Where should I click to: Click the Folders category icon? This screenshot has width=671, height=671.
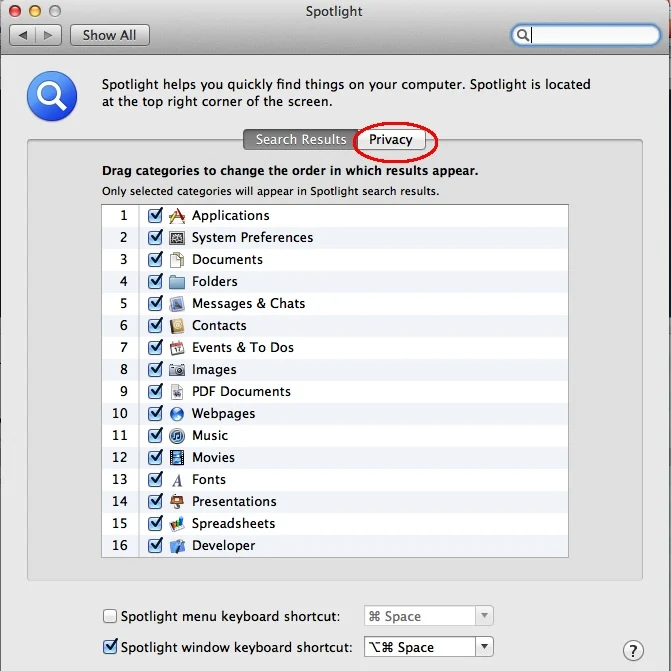click(x=177, y=282)
